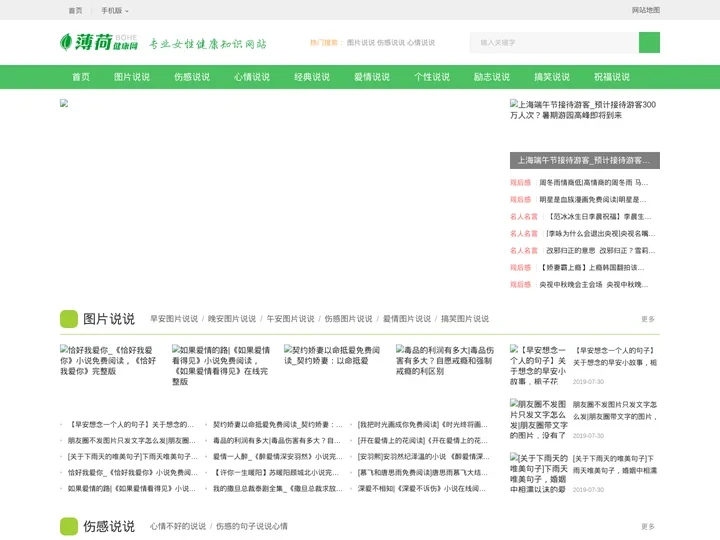Click the large broken banner image icon
This screenshot has width=720, height=540.
[x=64, y=103]
